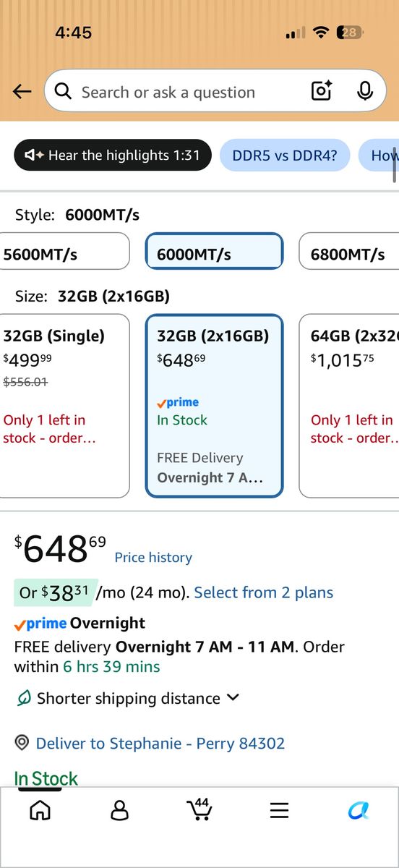Open the shopping cart with 44 items
Image resolution: width=399 pixels, height=868 pixels.
point(199,809)
